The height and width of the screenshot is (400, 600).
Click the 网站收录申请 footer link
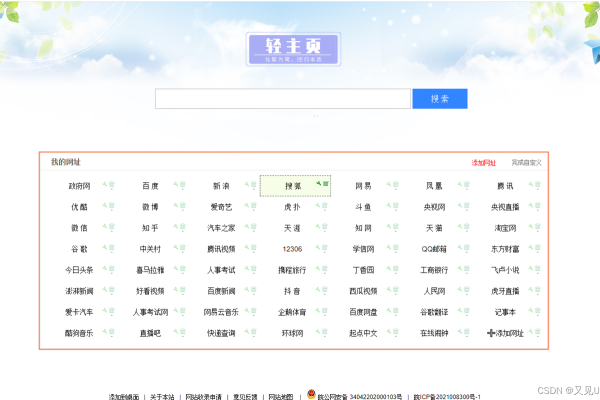pyautogui.click(x=204, y=397)
